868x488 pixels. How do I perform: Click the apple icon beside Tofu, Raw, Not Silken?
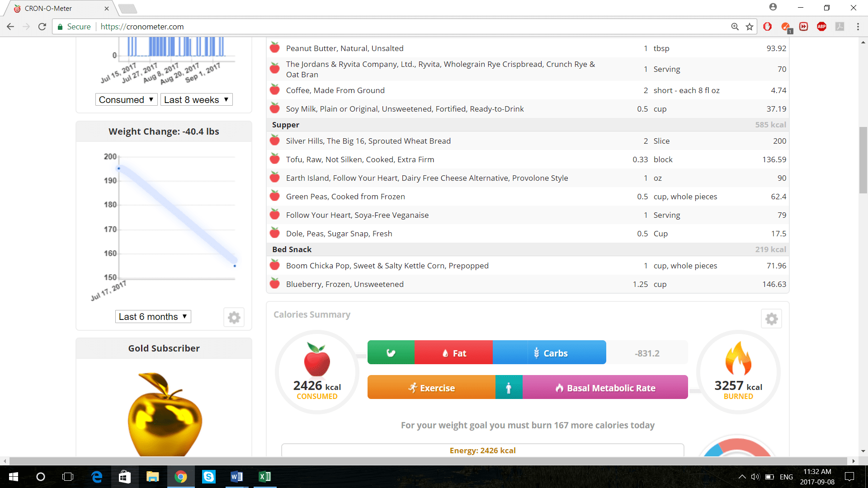click(274, 159)
